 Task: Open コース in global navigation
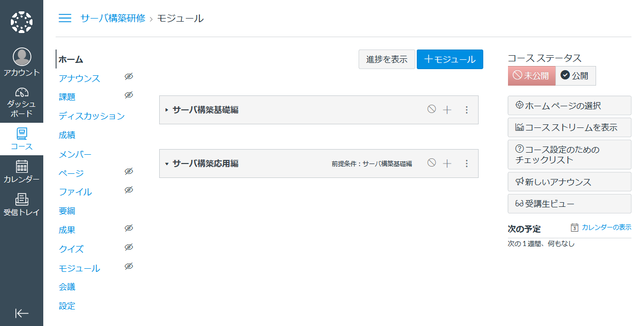pyautogui.click(x=22, y=139)
